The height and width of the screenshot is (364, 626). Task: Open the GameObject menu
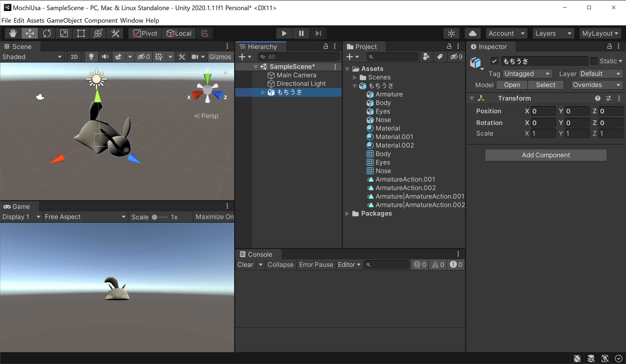(64, 20)
